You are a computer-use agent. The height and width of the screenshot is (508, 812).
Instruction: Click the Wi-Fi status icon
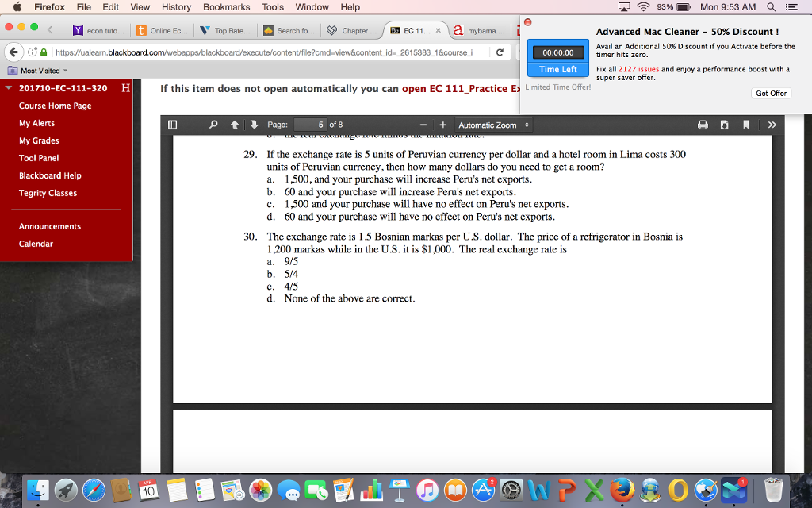(x=643, y=7)
